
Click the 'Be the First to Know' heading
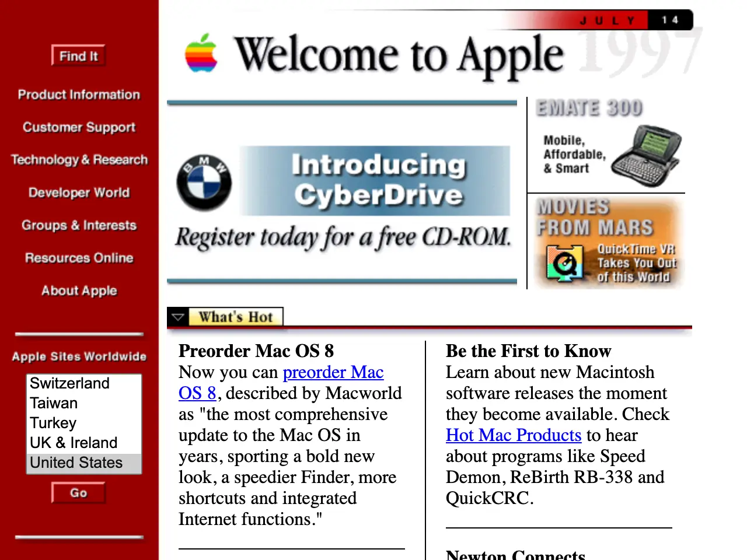(x=529, y=351)
